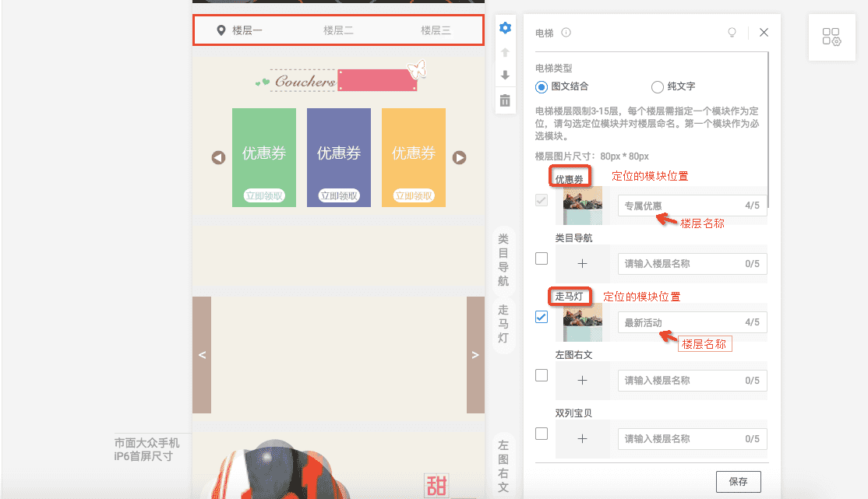
Task: Enable the 双列宝贝 floor checkbox
Action: pyautogui.click(x=542, y=434)
